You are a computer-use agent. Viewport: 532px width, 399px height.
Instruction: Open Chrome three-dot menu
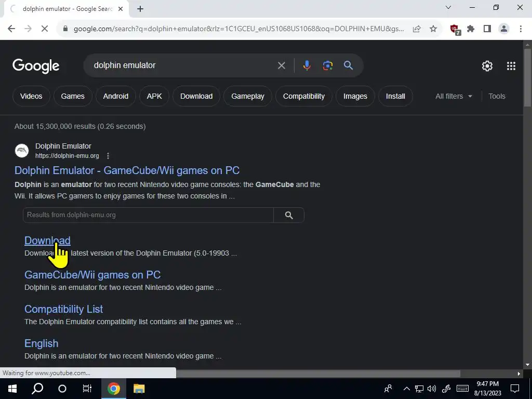tap(521, 29)
